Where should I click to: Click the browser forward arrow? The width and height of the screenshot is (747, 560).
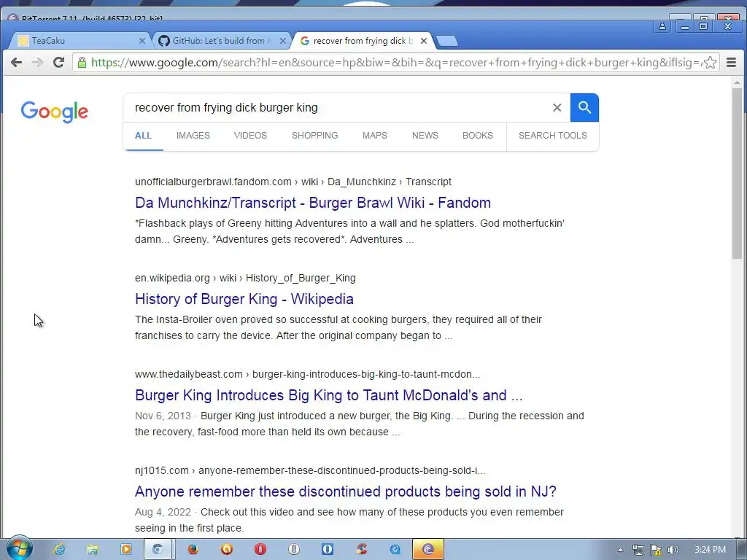tap(37, 63)
